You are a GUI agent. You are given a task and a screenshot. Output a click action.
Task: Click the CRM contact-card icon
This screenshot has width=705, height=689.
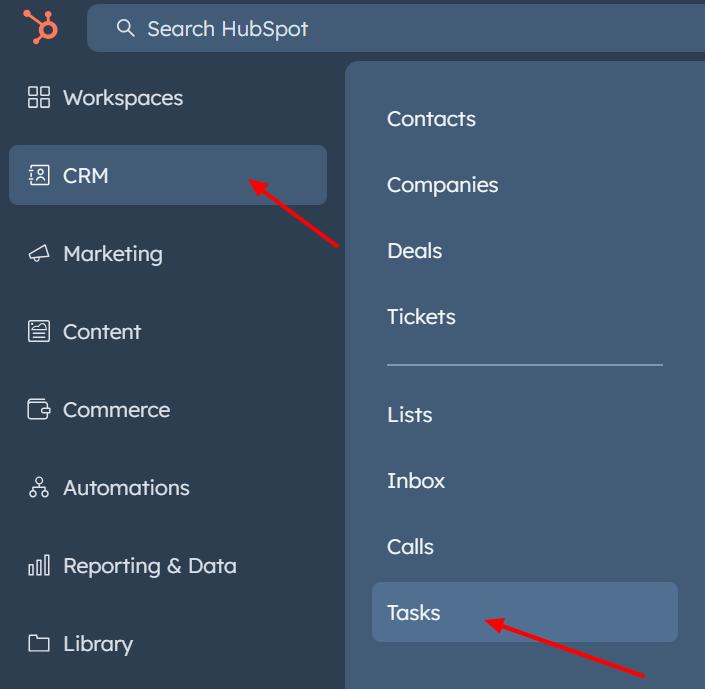[x=39, y=175]
